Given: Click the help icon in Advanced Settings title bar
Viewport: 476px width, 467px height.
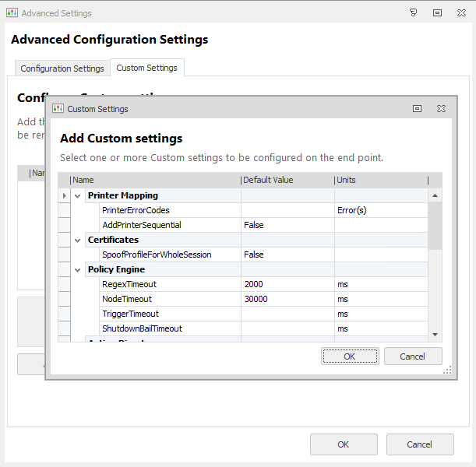Looking at the screenshot, I should (414, 13).
